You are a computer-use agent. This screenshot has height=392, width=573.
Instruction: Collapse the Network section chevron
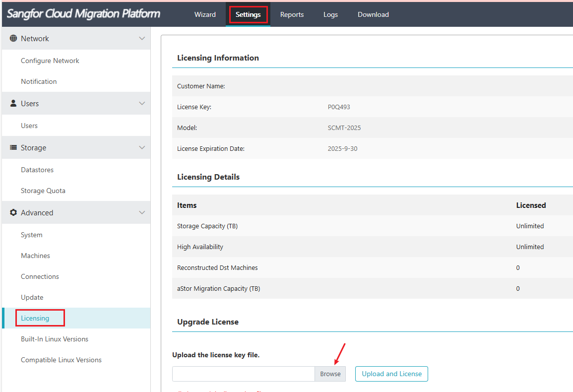[142, 38]
